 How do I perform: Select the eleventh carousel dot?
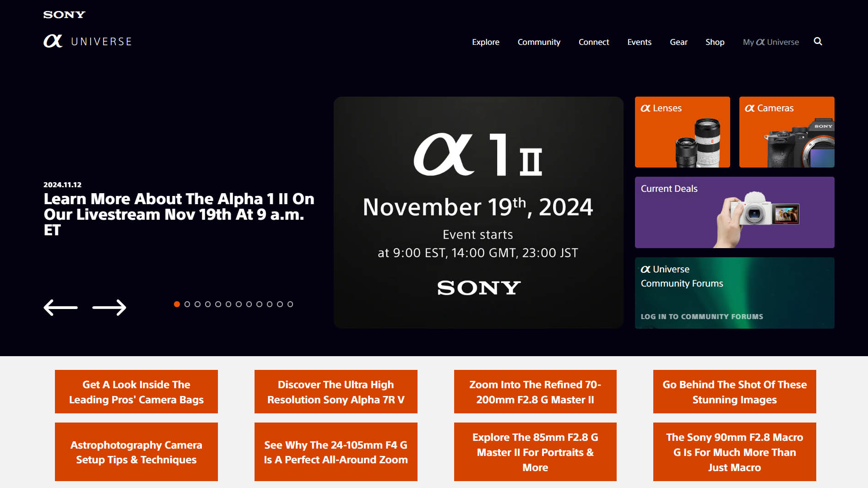click(x=280, y=304)
